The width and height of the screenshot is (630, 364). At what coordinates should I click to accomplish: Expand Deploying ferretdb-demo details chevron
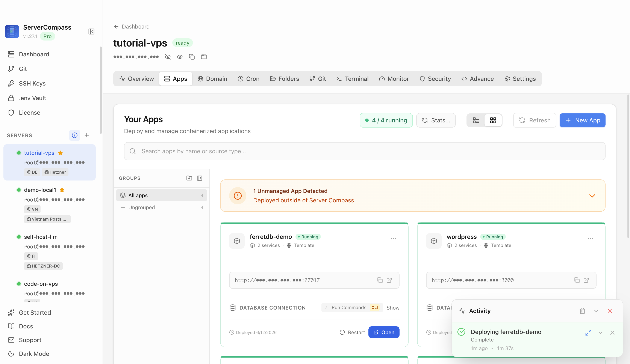(600, 332)
